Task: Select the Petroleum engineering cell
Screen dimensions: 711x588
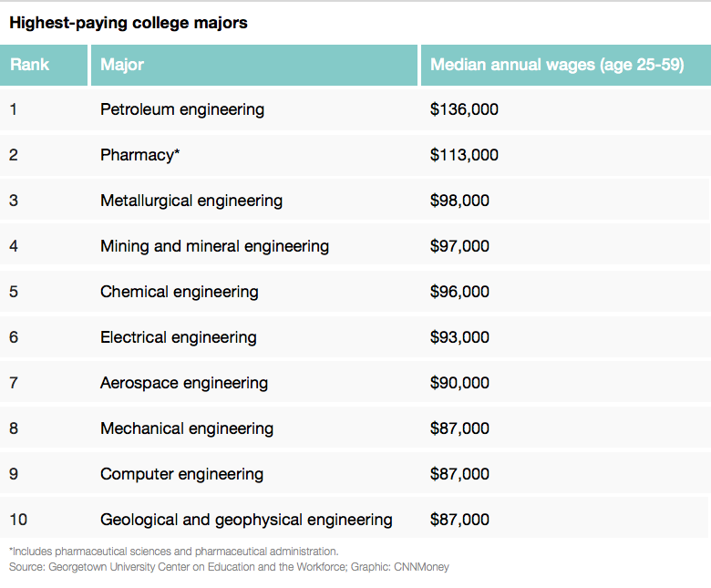Action: pyautogui.click(x=182, y=109)
